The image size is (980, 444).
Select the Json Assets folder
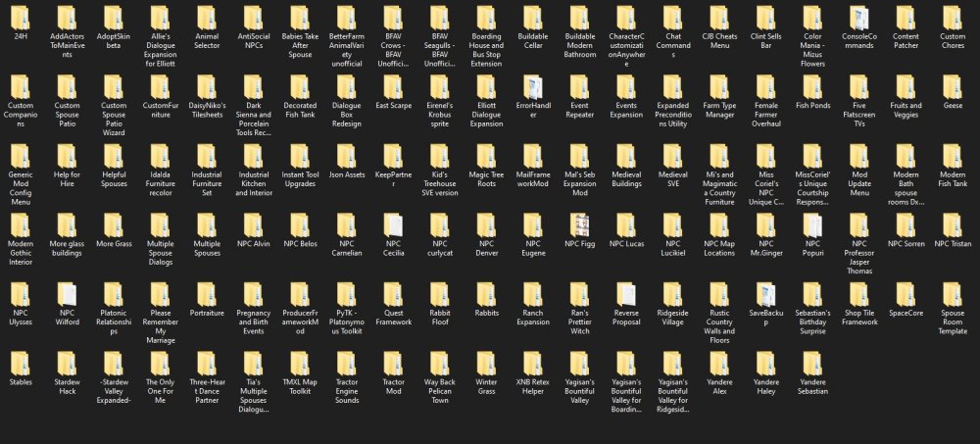click(x=347, y=157)
